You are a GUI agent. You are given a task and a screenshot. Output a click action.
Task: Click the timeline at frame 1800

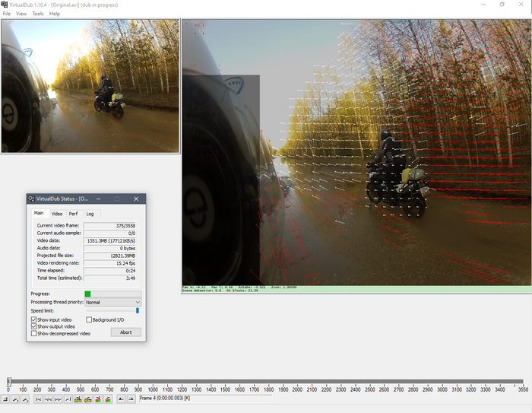(x=268, y=382)
